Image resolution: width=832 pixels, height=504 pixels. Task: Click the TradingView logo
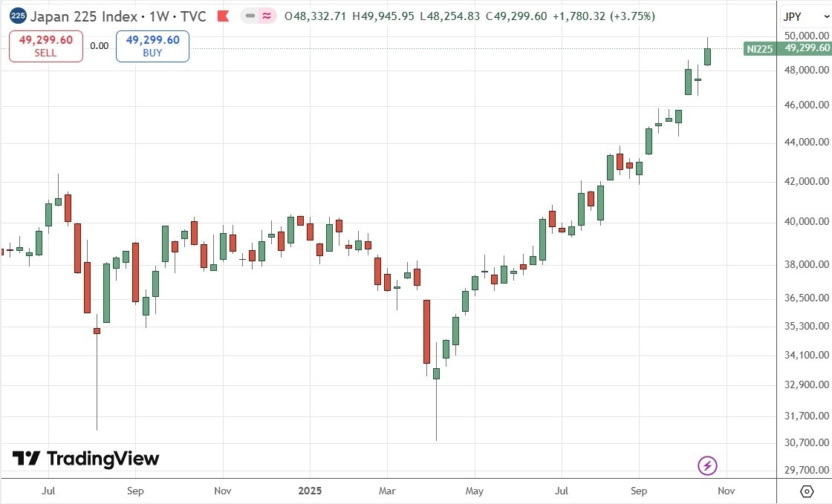(x=85, y=459)
